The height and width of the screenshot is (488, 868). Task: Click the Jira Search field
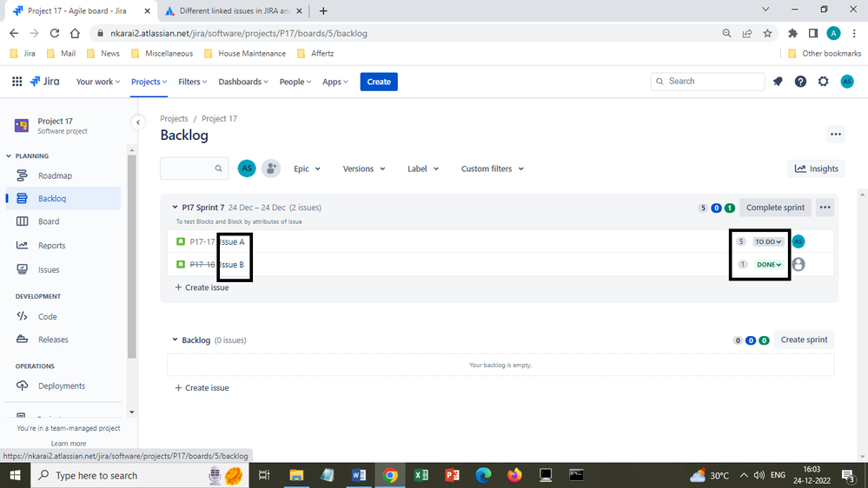[x=707, y=82]
